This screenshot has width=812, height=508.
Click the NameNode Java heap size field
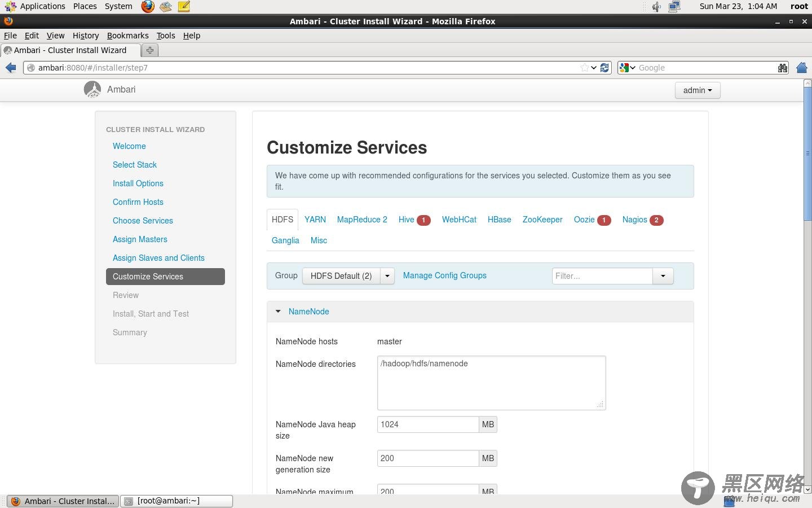(x=428, y=424)
